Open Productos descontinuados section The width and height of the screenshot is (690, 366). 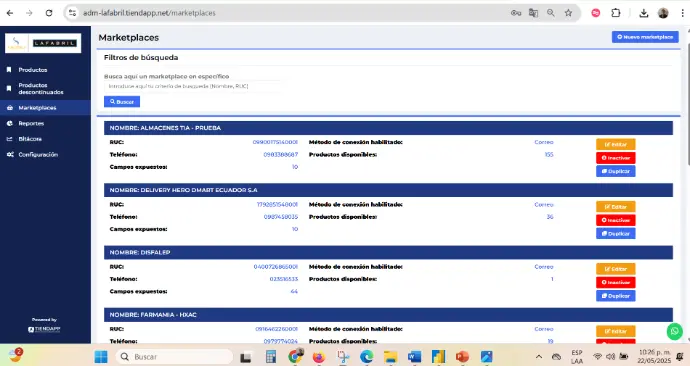pyautogui.click(x=40, y=88)
